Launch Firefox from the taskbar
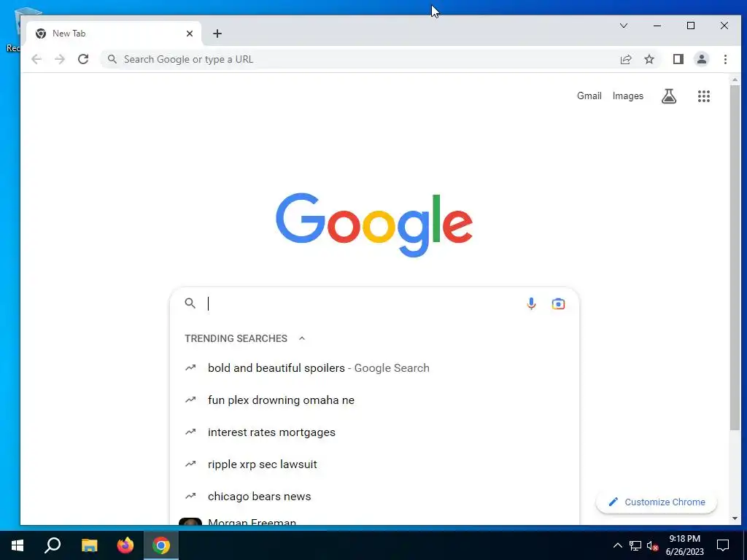747x560 pixels. click(x=125, y=545)
